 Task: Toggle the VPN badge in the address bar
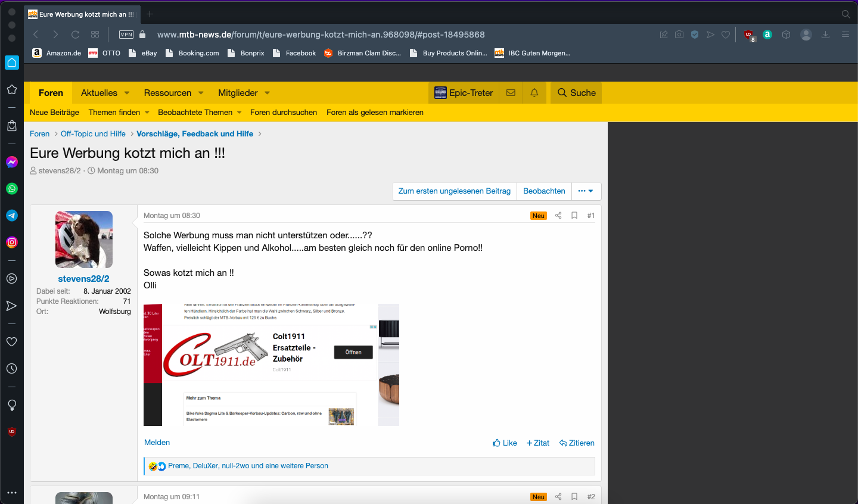point(126,35)
